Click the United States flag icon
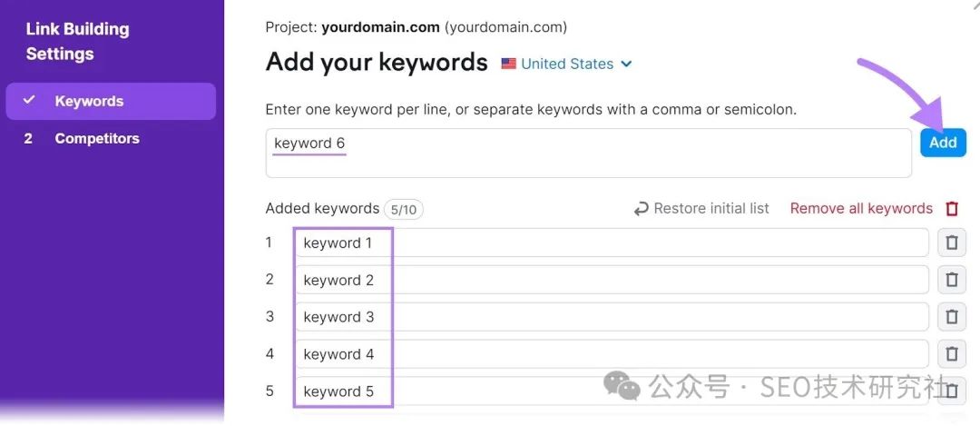Viewport: 980px width, 426px height. (508, 64)
